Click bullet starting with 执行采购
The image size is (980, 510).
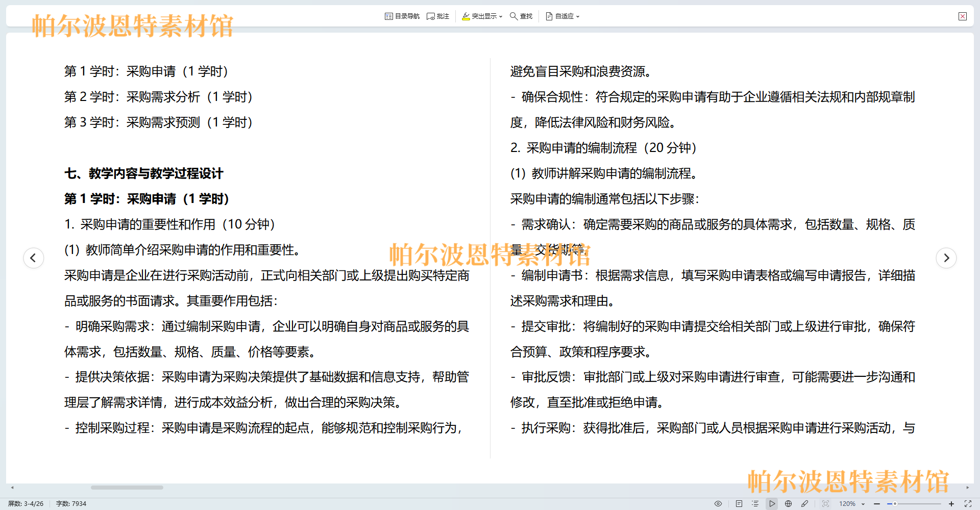[x=713, y=428]
